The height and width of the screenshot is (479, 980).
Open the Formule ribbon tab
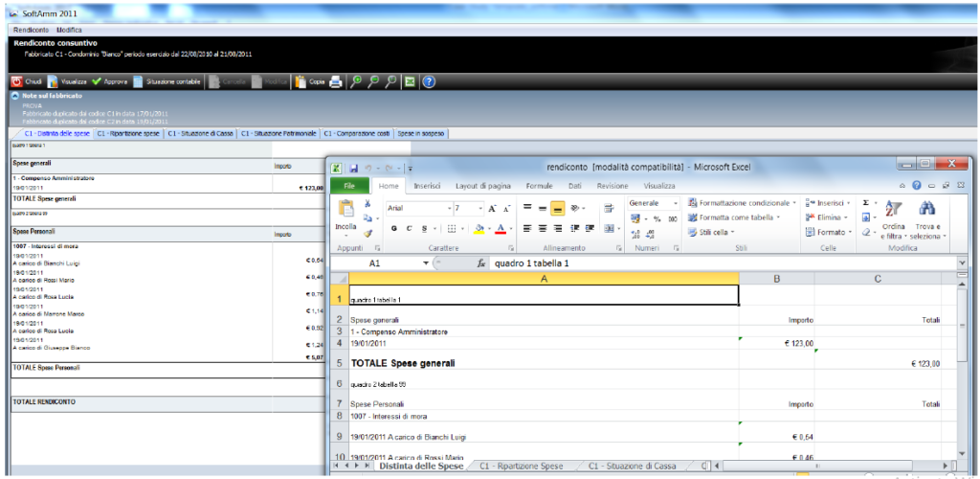click(x=539, y=186)
